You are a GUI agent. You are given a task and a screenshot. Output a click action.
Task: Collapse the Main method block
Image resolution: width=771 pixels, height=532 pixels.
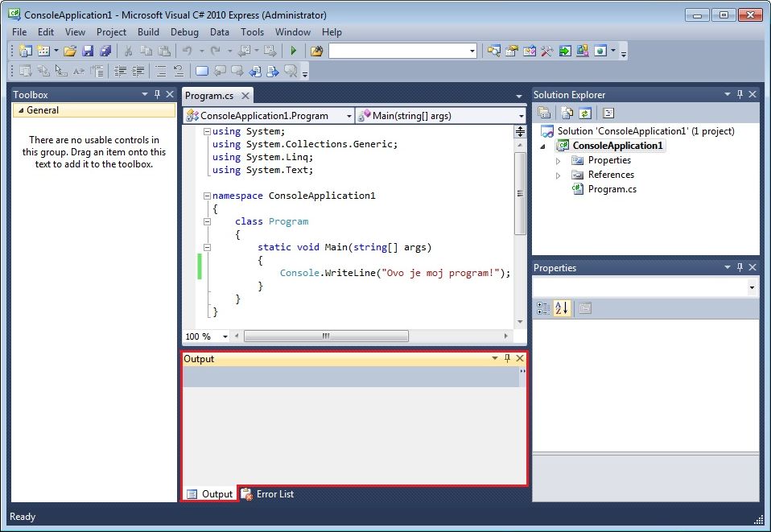pyautogui.click(x=208, y=247)
